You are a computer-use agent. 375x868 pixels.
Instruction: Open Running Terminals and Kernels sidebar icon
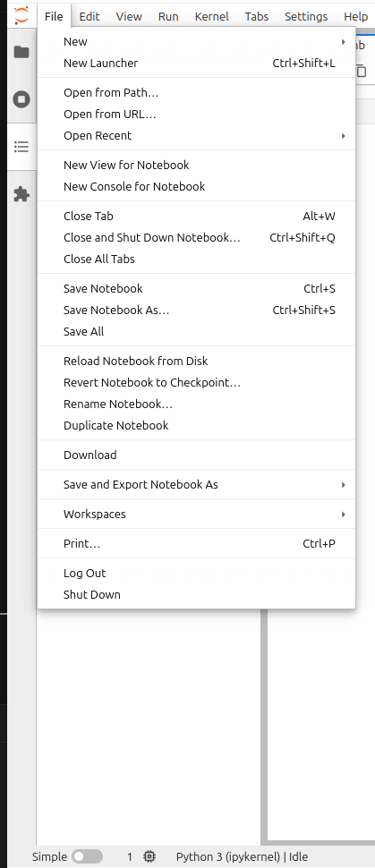[x=21, y=99]
